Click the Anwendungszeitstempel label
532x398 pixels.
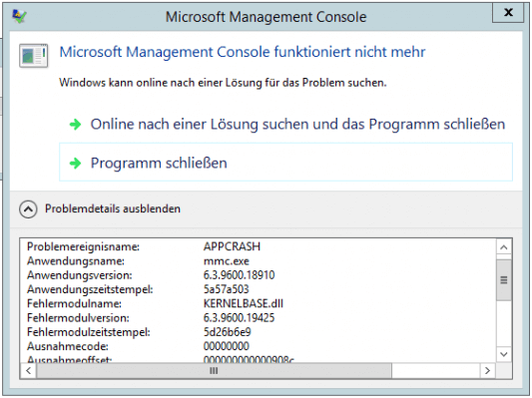(90, 289)
